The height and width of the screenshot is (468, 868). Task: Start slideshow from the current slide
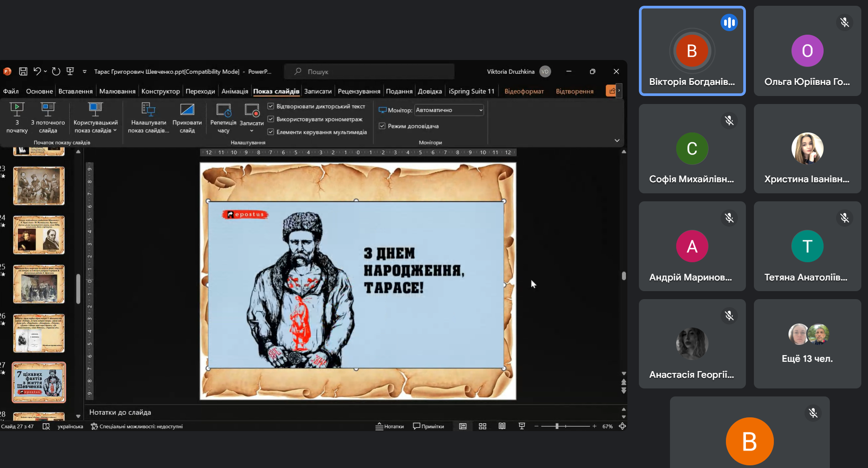click(x=48, y=118)
